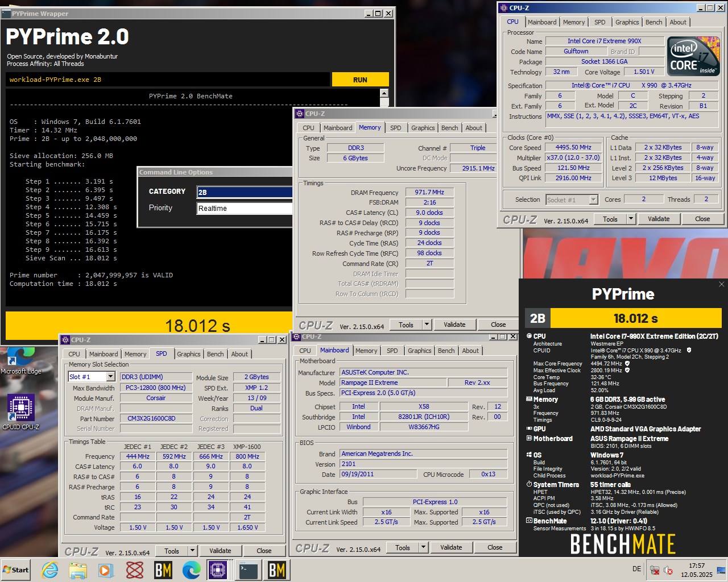This screenshot has width=728, height=582.
Task: Open SPD tab in the CPU-Z Memory window
Action: (396, 128)
